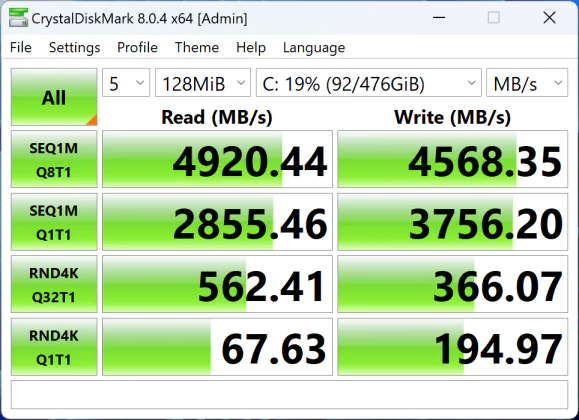Viewport: 579px width, 420px height.
Task: Open the Theme menu
Action: [197, 47]
